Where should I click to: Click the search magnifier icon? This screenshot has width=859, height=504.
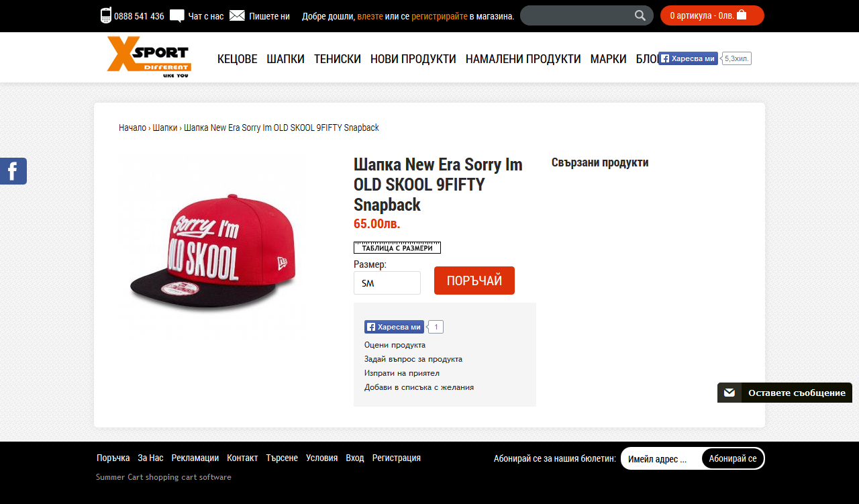(640, 15)
